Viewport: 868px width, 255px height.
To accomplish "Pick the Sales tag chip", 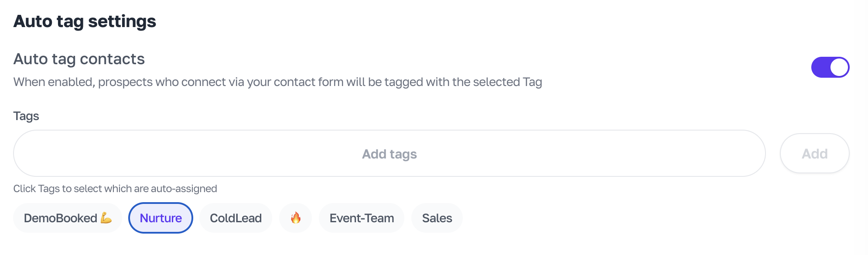I will (437, 218).
